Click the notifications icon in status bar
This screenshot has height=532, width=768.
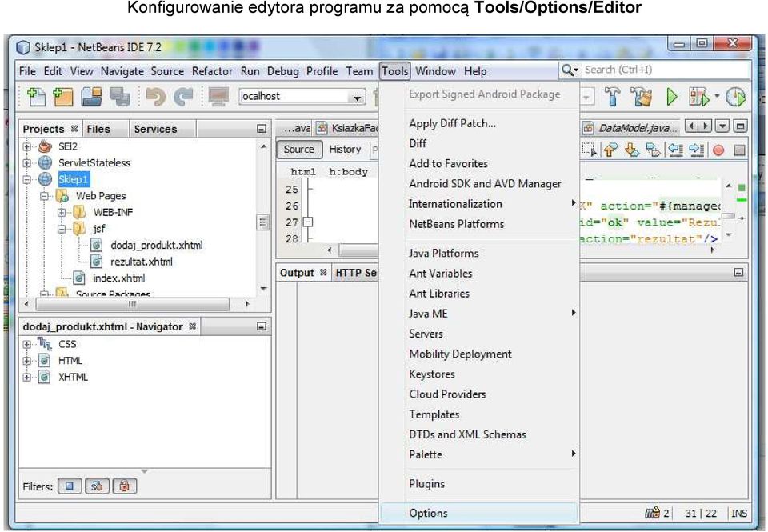coord(653,513)
